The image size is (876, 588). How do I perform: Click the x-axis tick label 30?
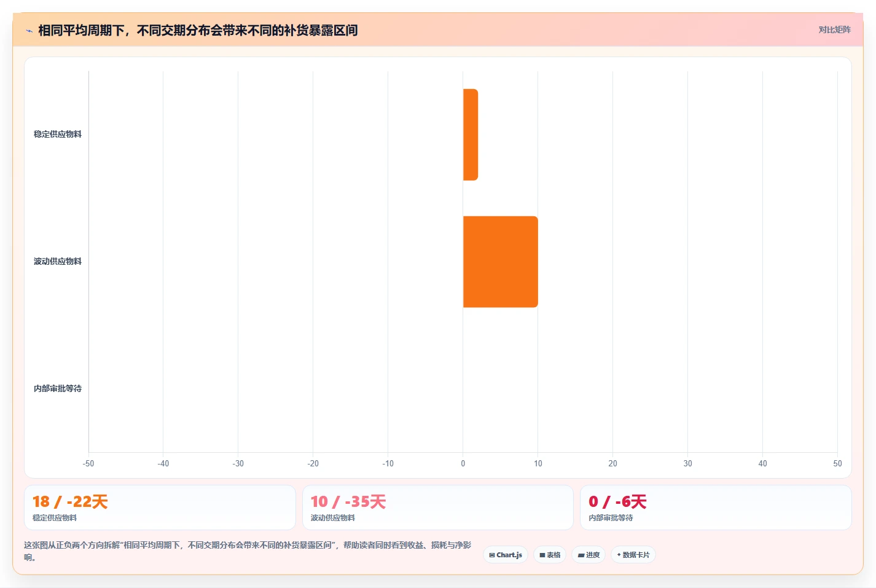[x=688, y=463]
